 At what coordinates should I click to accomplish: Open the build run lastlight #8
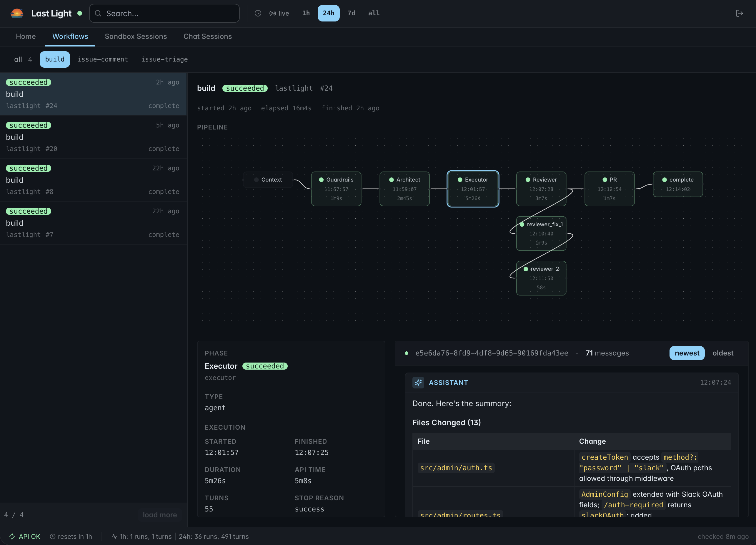[x=93, y=180]
